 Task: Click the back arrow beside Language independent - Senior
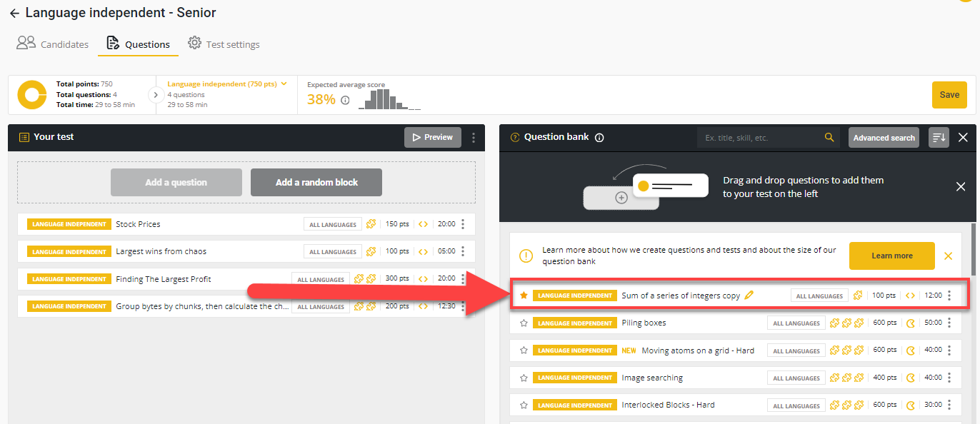(x=14, y=14)
